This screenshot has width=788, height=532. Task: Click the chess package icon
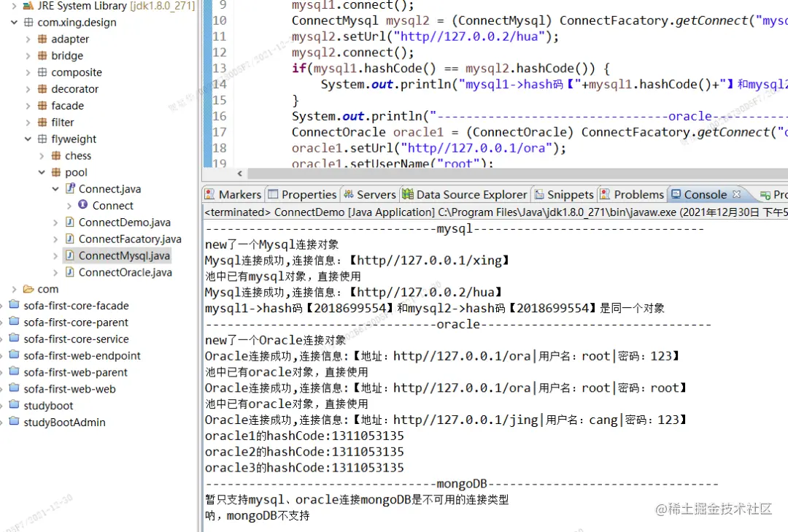click(x=56, y=155)
